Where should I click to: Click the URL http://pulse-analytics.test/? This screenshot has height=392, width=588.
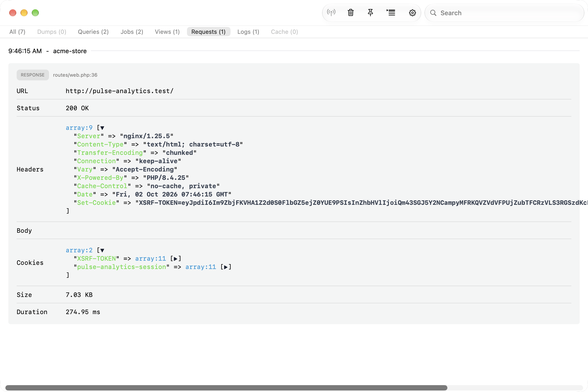point(120,91)
